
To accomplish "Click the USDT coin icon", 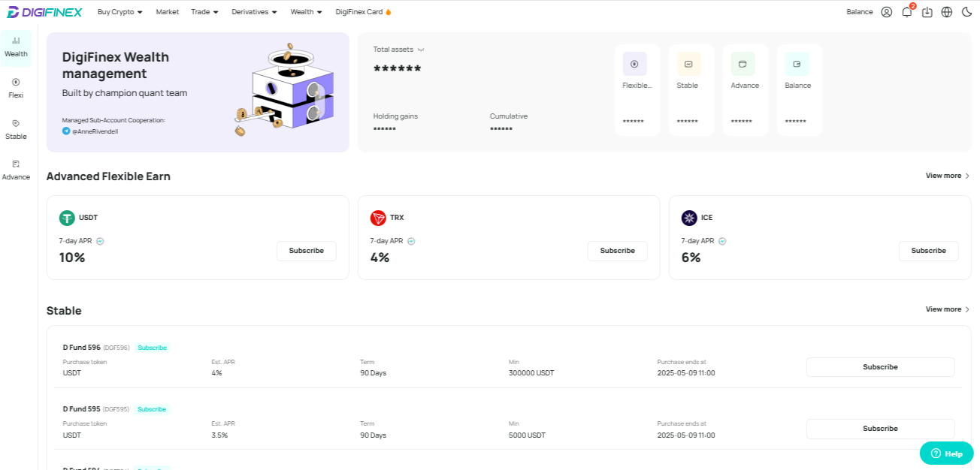I will (x=67, y=218).
